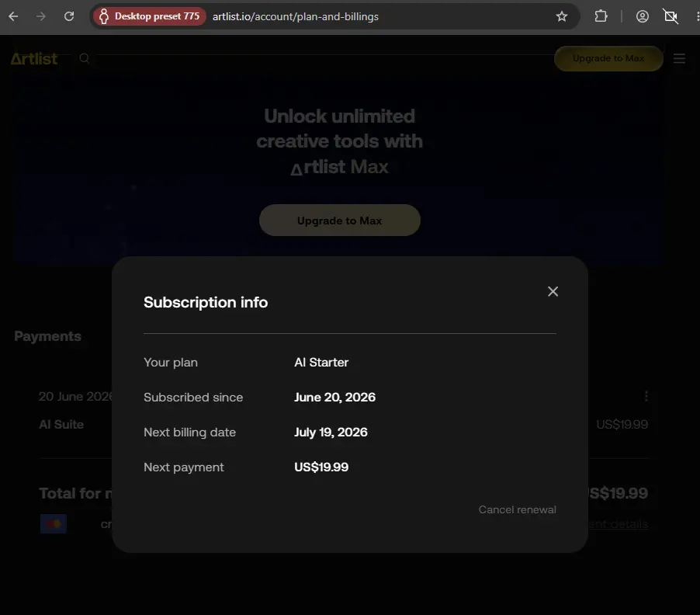Close the Subscription info dialog
This screenshot has height=615, width=700.
553,292
